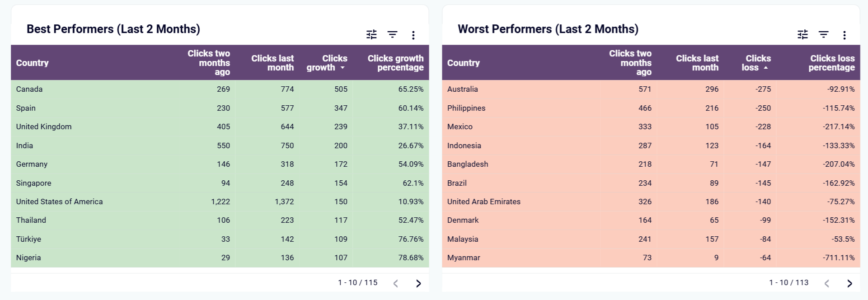Click the filter icon on Worst Performers
The image size is (868, 300).
823,34
